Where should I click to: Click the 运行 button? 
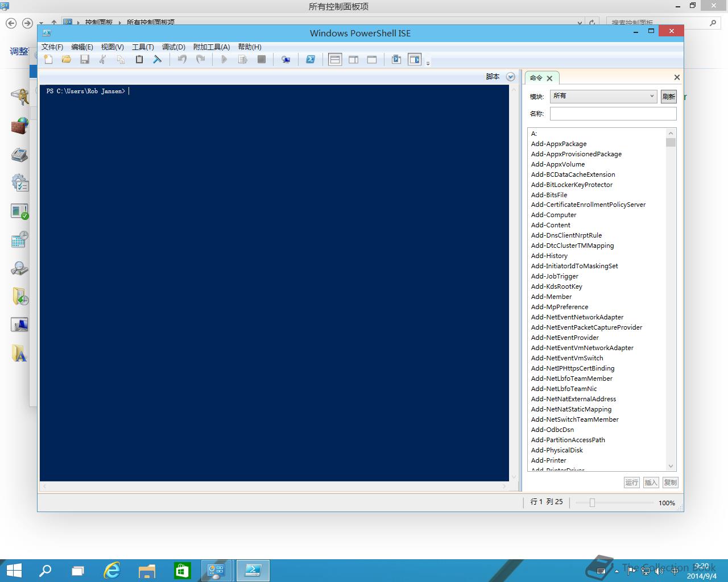(x=632, y=483)
